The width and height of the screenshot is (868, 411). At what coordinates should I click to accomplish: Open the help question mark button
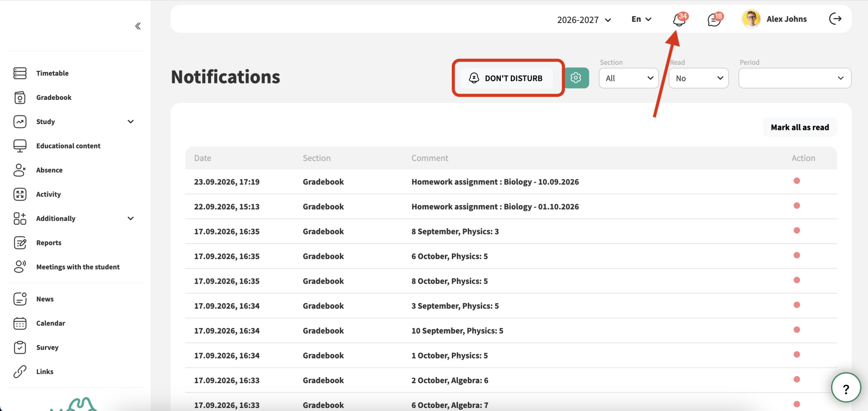click(846, 388)
